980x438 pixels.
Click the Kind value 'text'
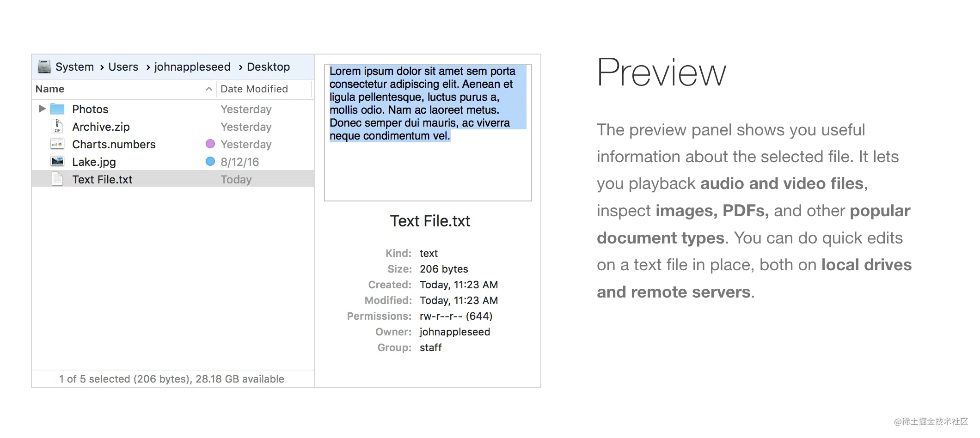pyautogui.click(x=429, y=253)
